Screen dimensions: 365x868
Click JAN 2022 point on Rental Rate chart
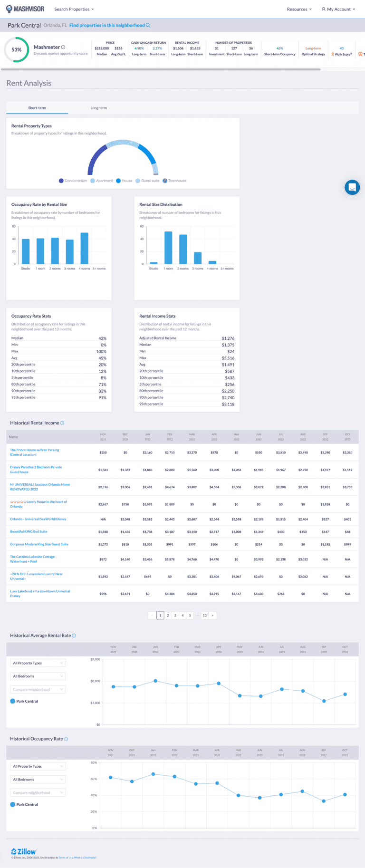point(155,681)
